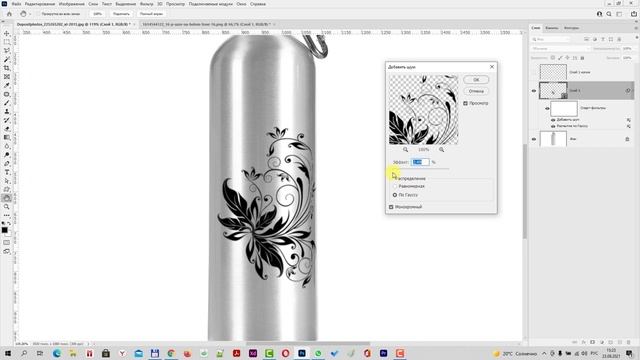Open the layer filter type dropdown
Image resolution: width=640 pixels, height=360 pixels.
coord(551,39)
